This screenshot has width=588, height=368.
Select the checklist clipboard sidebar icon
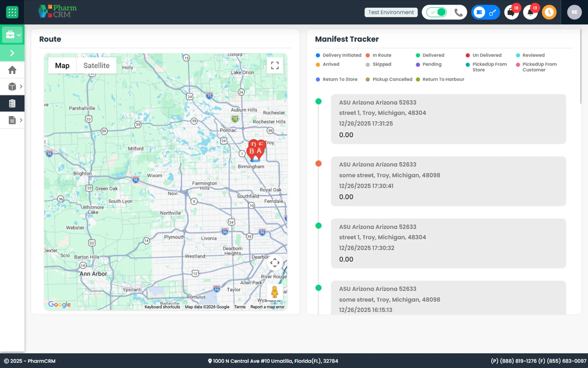(12, 103)
